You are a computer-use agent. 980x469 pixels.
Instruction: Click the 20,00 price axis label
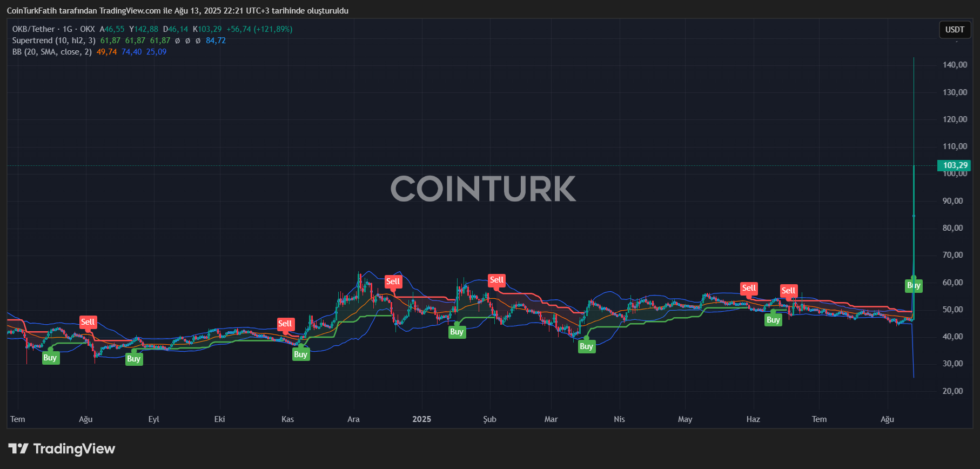(x=952, y=391)
